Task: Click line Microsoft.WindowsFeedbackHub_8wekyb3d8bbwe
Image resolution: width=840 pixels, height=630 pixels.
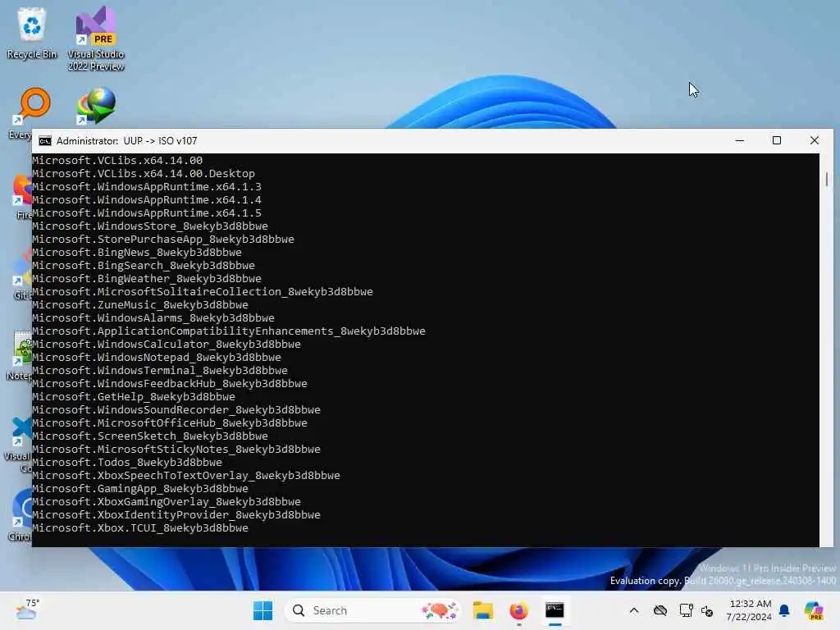Action: tap(170, 384)
